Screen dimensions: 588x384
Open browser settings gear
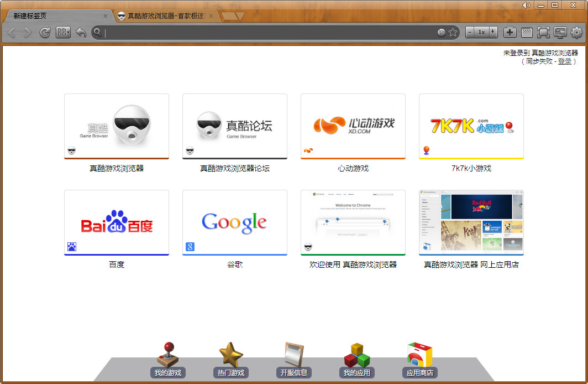tap(577, 33)
